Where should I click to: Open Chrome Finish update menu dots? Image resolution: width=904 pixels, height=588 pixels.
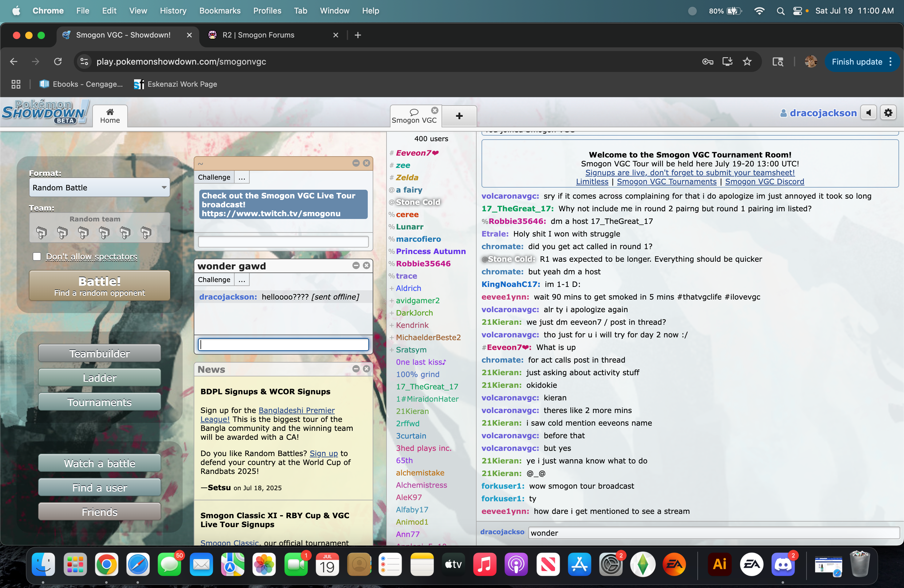[x=891, y=62]
